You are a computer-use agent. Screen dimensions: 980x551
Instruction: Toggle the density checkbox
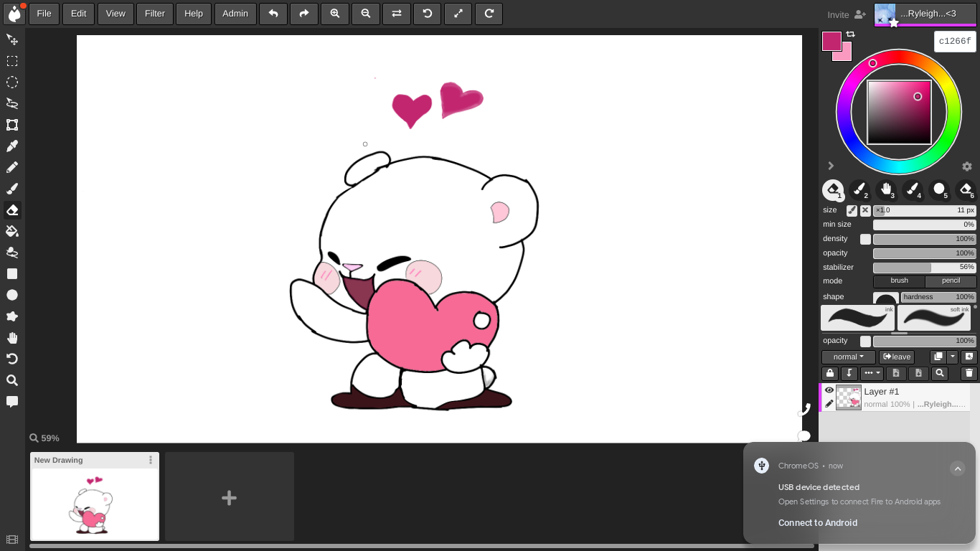(x=865, y=239)
